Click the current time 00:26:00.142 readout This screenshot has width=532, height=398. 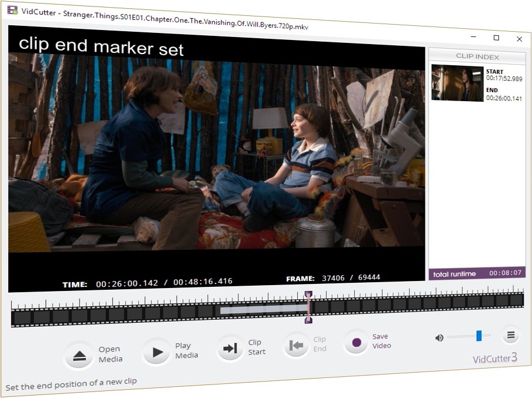pos(127,283)
